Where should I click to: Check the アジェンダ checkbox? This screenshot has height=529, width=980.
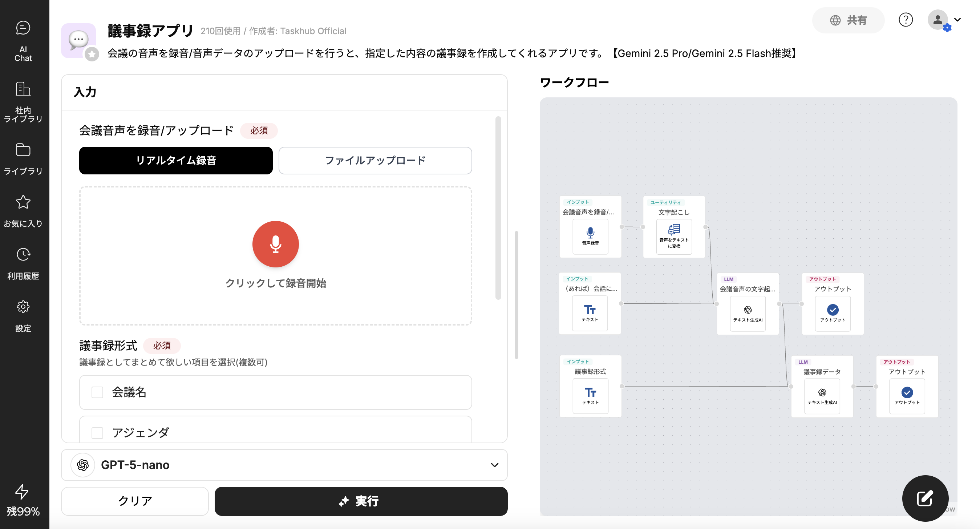[x=97, y=433]
